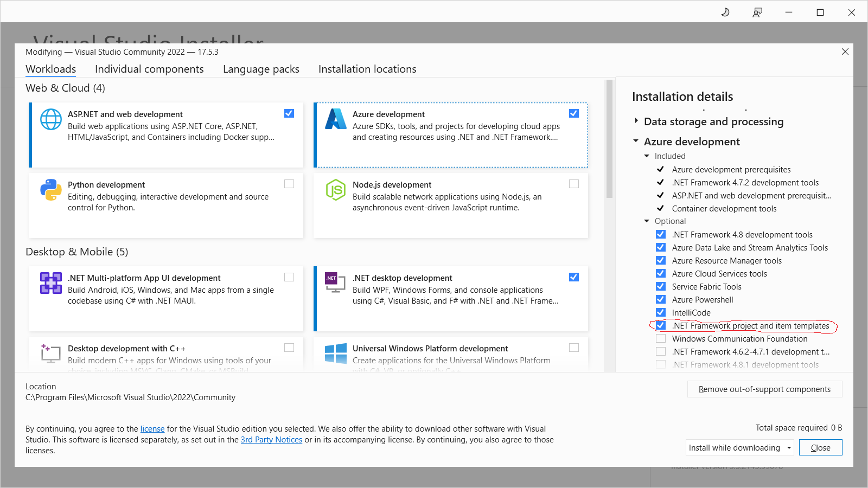Click the Node.js development hexagon icon

click(x=336, y=190)
